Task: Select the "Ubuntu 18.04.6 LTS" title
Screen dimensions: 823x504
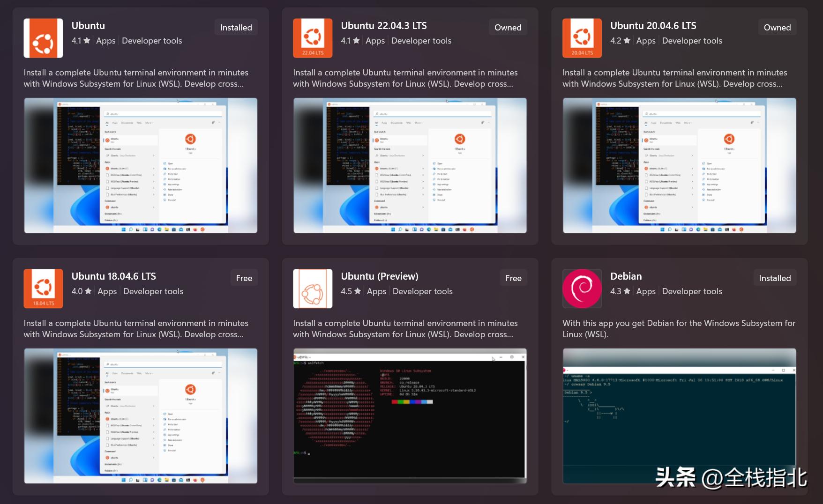Action: [x=114, y=276]
